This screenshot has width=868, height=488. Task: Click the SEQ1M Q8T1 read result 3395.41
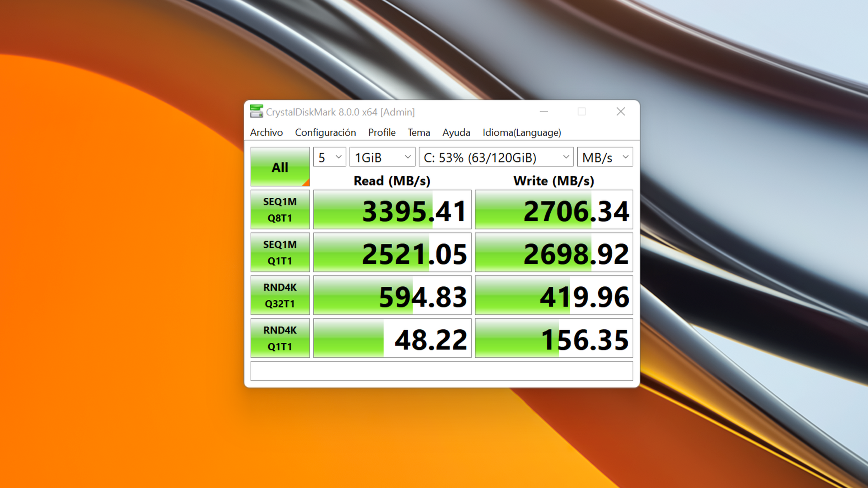point(392,210)
